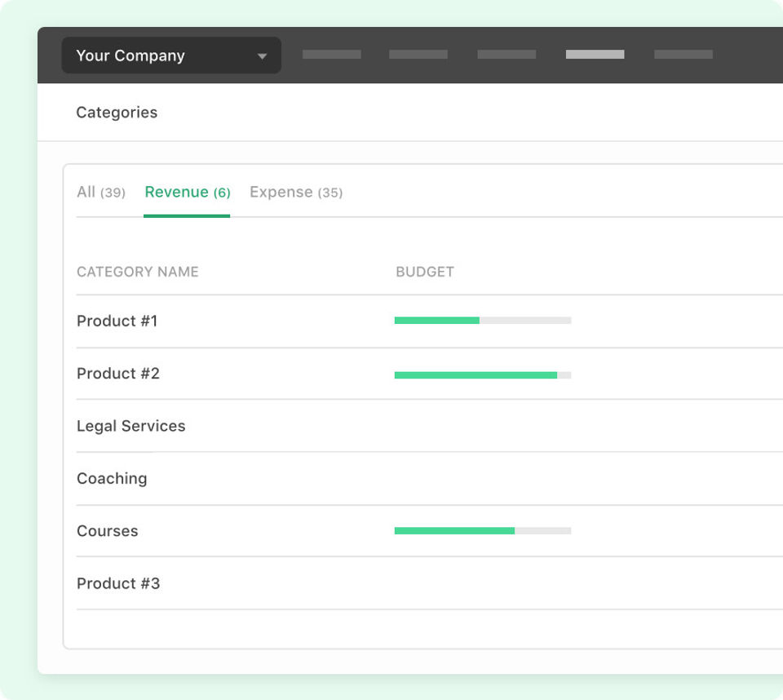The height and width of the screenshot is (700, 783).
Task: Select the Legal Services category
Action: (130, 426)
